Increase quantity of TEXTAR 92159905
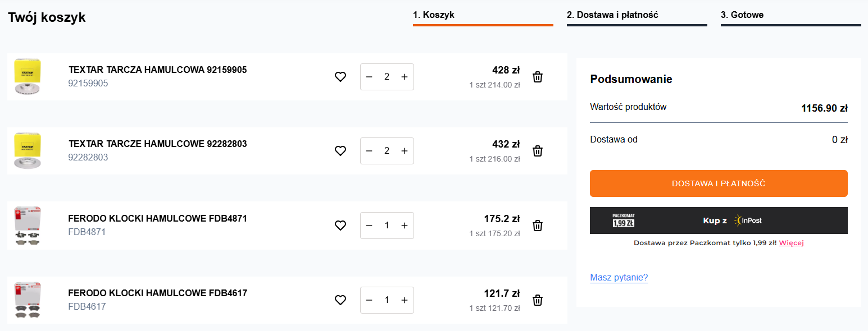Image resolution: width=868 pixels, height=331 pixels. tap(405, 77)
